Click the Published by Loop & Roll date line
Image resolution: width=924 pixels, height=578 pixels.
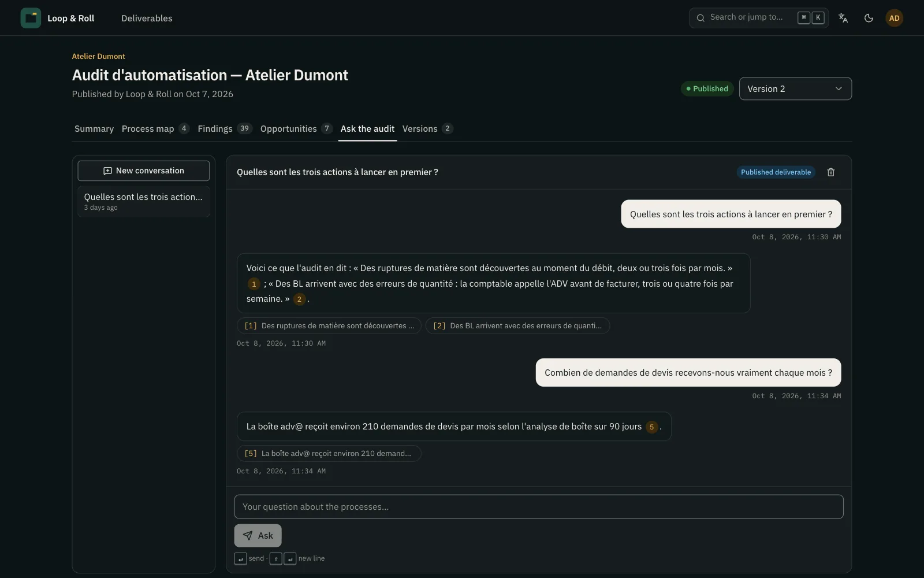152,94
